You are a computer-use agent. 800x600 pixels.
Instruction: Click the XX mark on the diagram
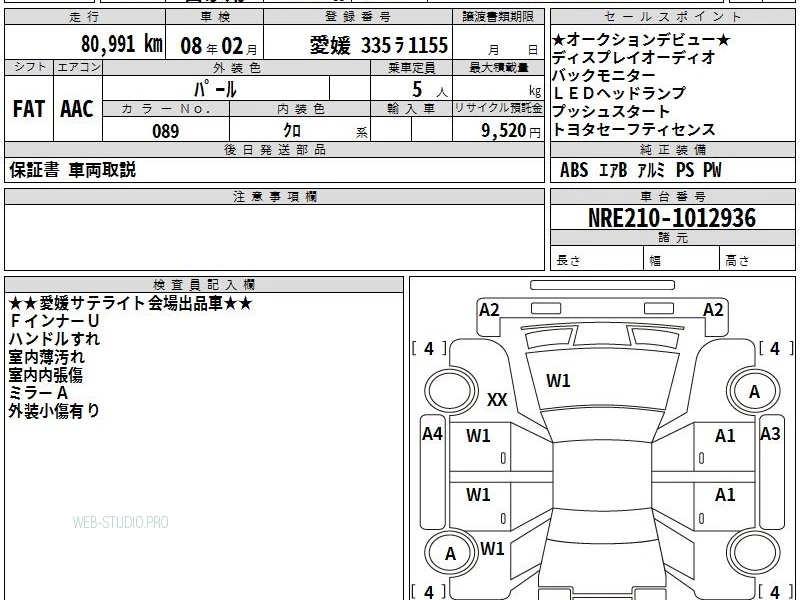point(497,399)
